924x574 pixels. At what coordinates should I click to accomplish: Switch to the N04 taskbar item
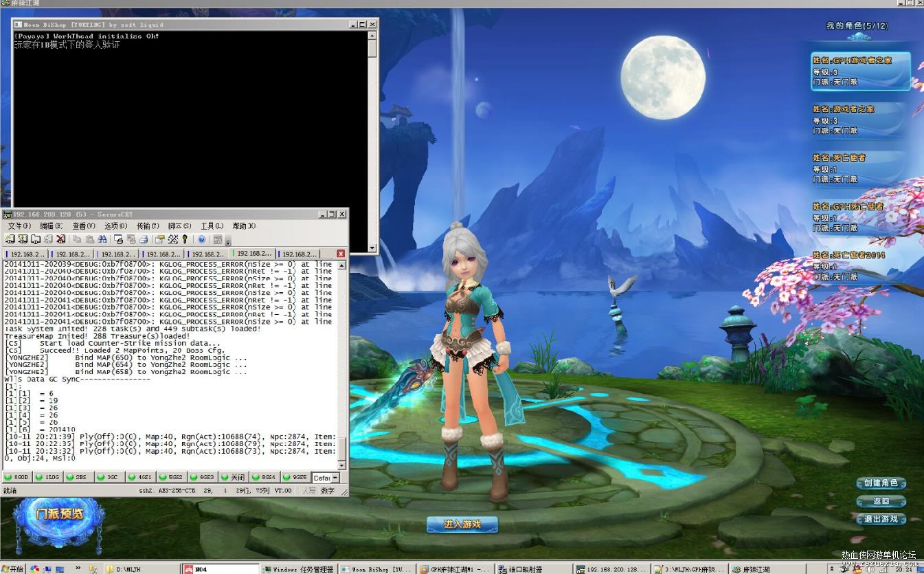(220, 569)
